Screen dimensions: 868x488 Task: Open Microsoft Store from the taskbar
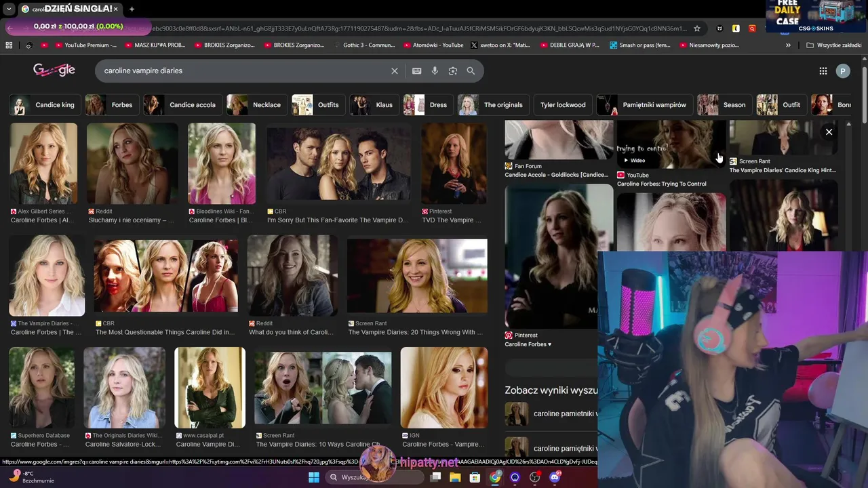tap(475, 477)
